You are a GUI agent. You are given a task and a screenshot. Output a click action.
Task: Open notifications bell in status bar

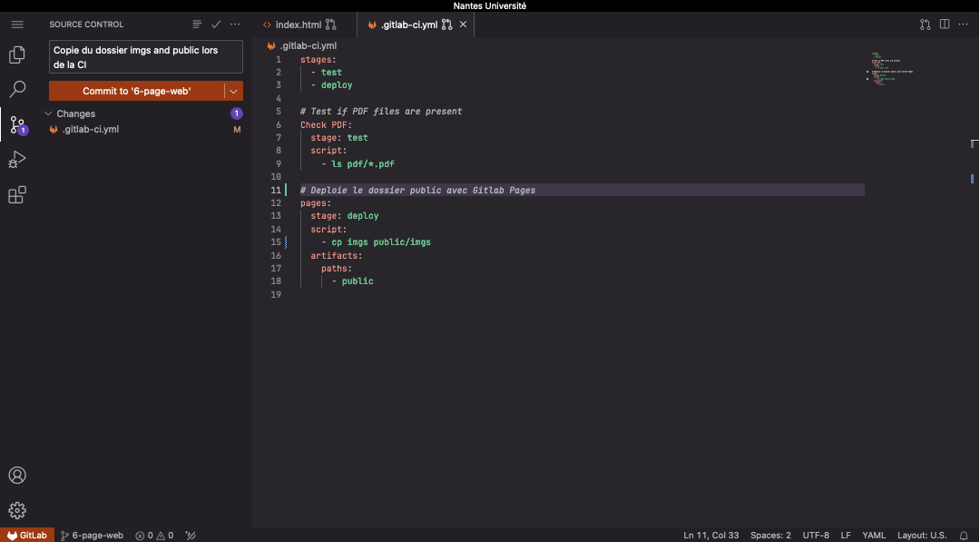pos(964,535)
